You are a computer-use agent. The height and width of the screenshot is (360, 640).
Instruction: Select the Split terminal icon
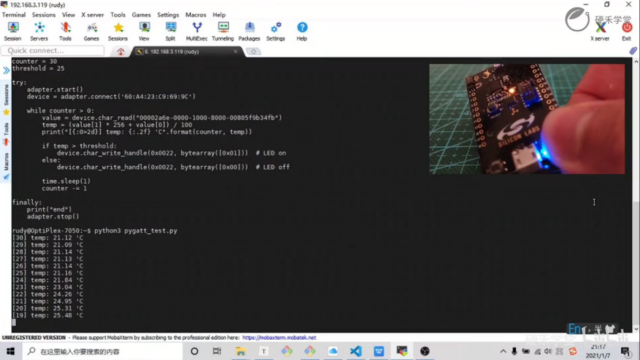coord(170,31)
